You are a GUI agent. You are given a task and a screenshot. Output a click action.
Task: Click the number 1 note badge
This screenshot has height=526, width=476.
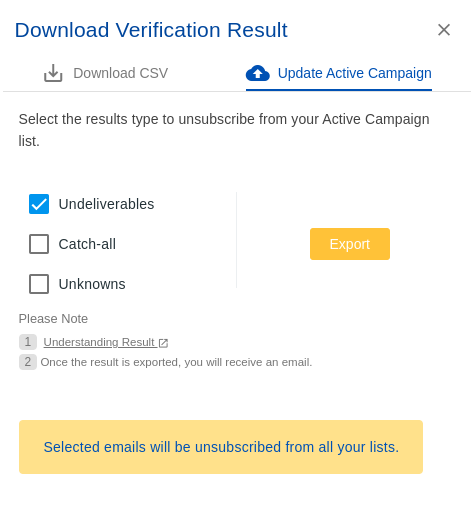coord(28,342)
